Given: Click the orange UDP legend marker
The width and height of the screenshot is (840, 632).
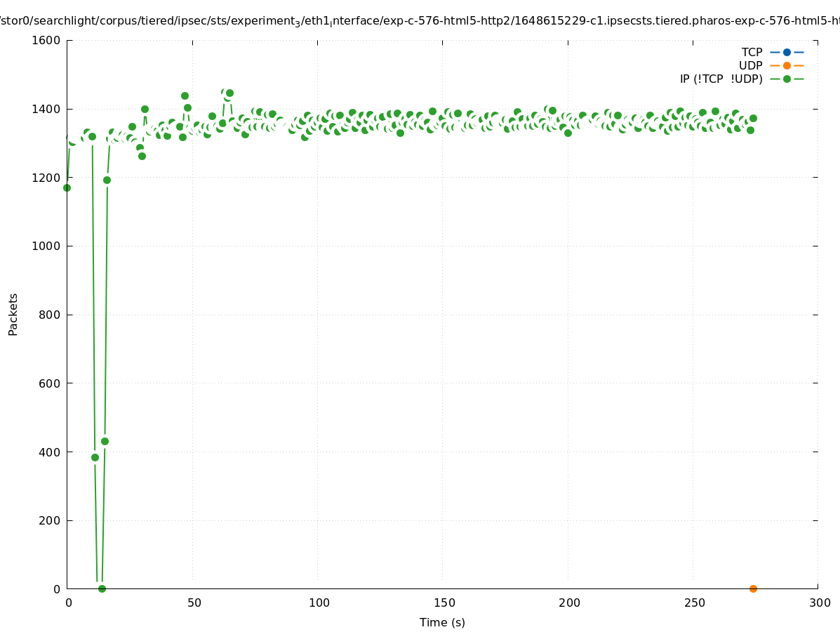Looking at the screenshot, I should pyautogui.click(x=787, y=65).
